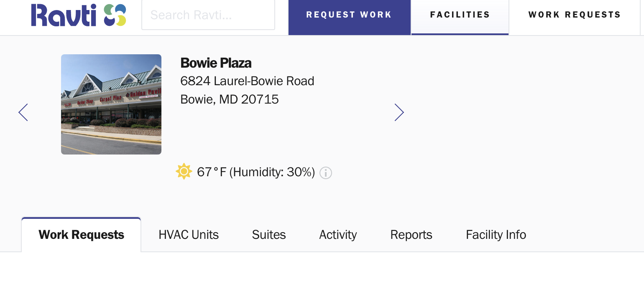The width and height of the screenshot is (644, 299).
Task: Open the Reports tab
Action: coord(411,235)
